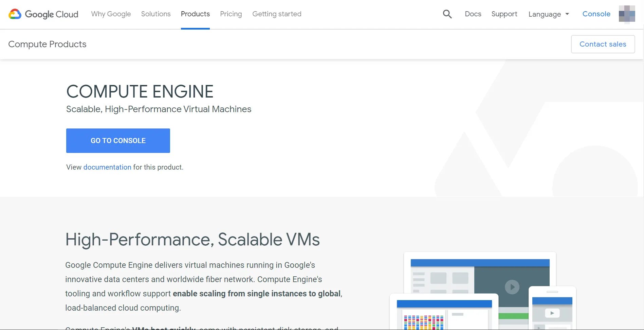644x330 pixels.
Task: Open the account avatar in the header
Action: pos(627,14)
